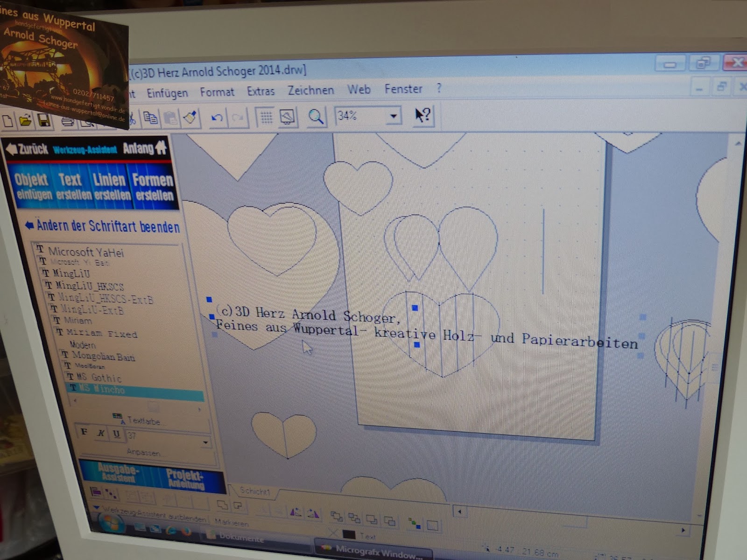The image size is (747, 560).
Task: Click the context help arrow-question icon
Action: point(423,115)
